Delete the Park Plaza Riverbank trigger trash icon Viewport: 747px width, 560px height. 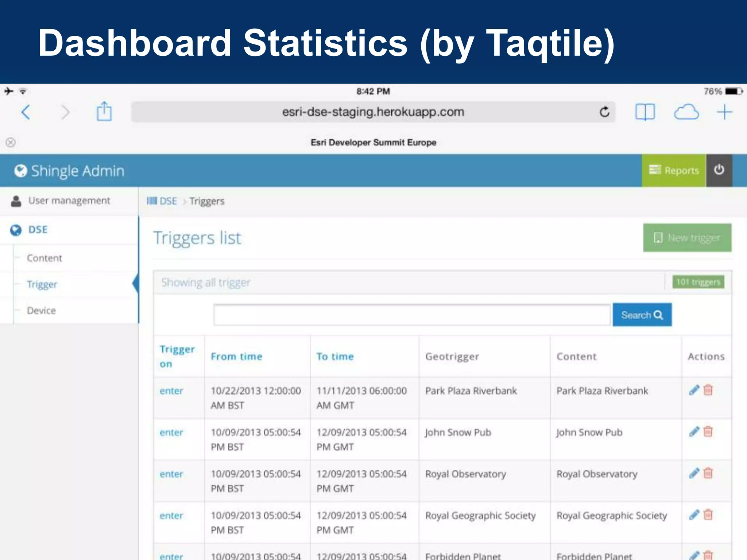(x=708, y=390)
